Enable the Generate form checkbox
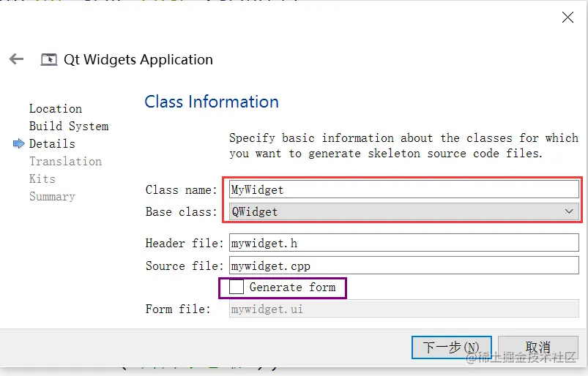 [237, 287]
